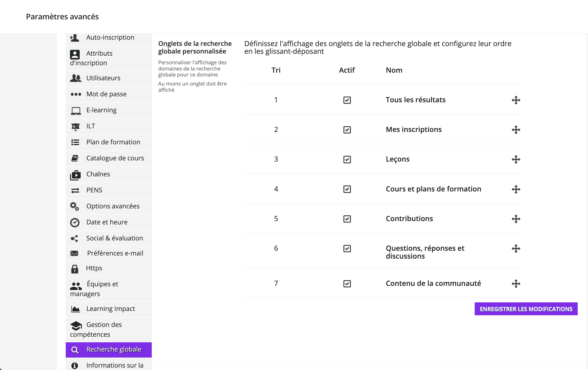588x370 pixels.
Task: Click the drag handle for Contributions row
Action: pyautogui.click(x=516, y=219)
